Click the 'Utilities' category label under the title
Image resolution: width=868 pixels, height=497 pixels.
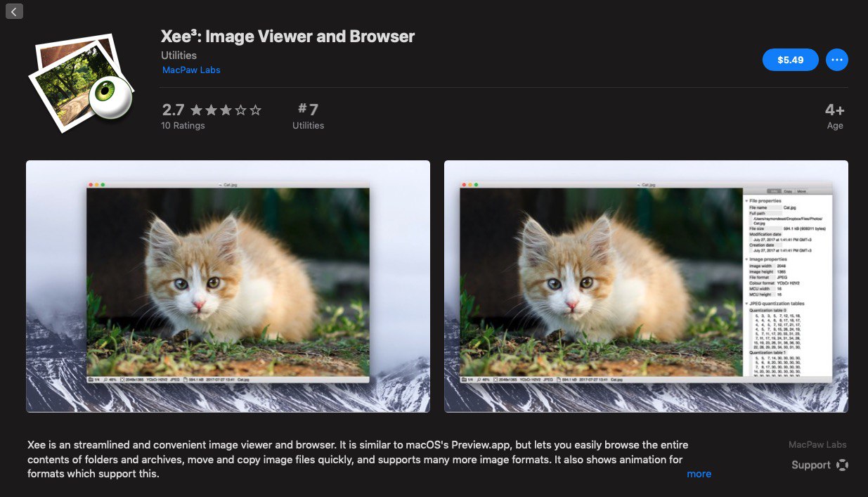point(179,56)
